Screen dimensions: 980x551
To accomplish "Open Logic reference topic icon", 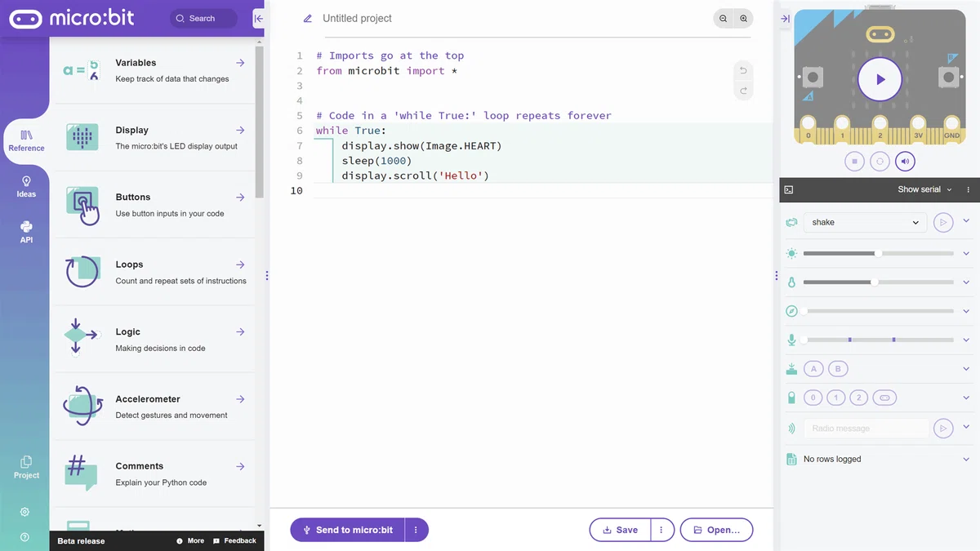I will 82,336.
